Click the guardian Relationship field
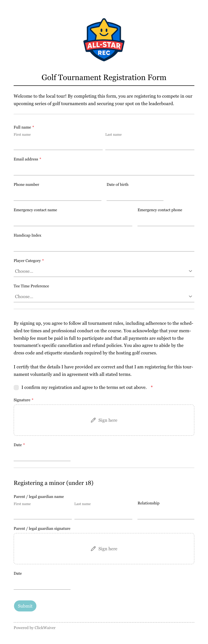This screenshot has height=644, width=208. pos(166,514)
